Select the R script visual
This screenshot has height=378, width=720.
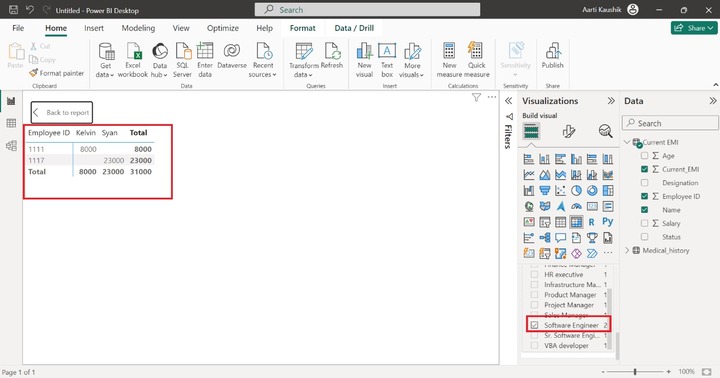click(x=591, y=222)
